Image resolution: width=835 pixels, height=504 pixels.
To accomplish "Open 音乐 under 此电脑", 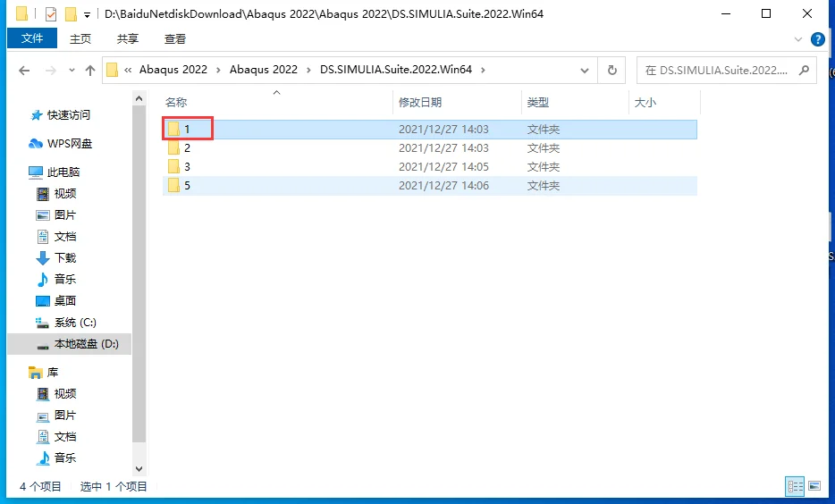I will [x=65, y=279].
